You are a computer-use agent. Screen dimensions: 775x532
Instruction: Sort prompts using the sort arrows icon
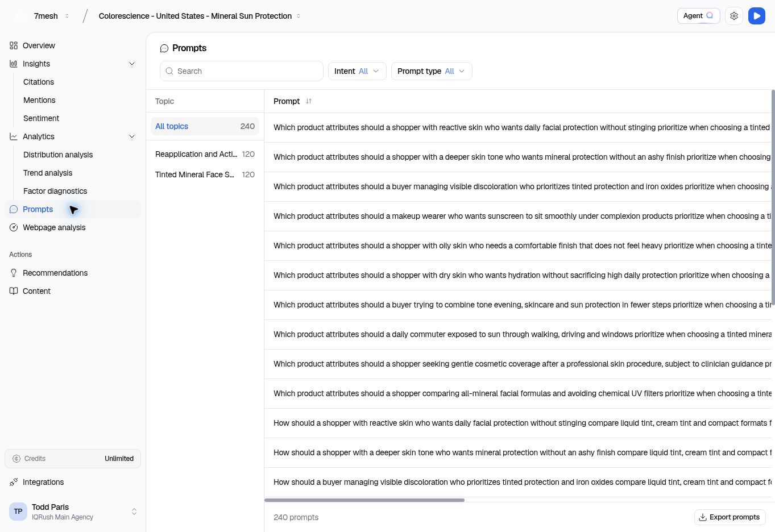(309, 101)
